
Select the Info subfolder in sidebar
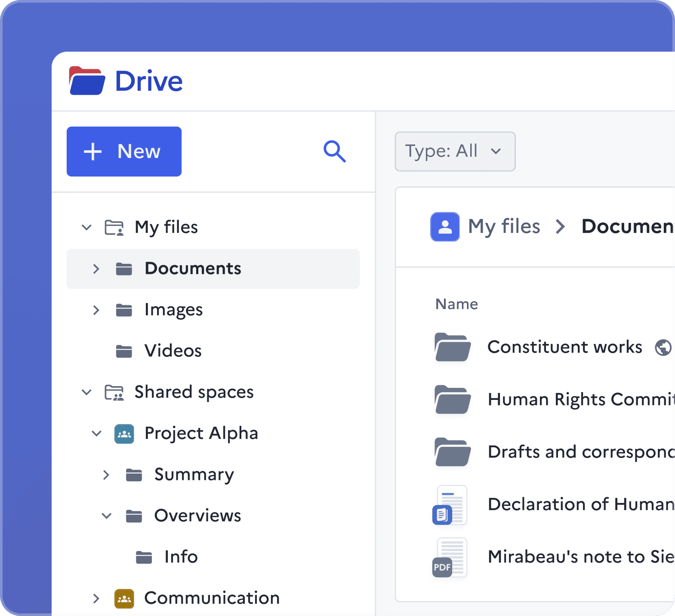point(181,557)
